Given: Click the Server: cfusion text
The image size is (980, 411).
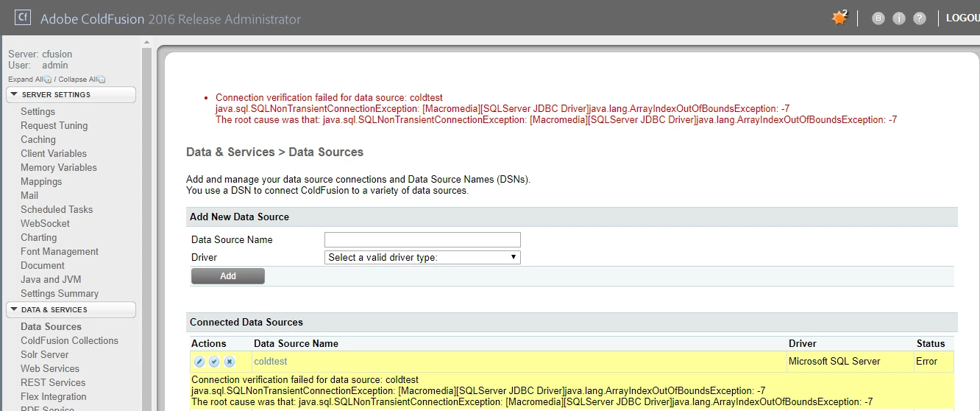Looking at the screenshot, I should (40, 55).
